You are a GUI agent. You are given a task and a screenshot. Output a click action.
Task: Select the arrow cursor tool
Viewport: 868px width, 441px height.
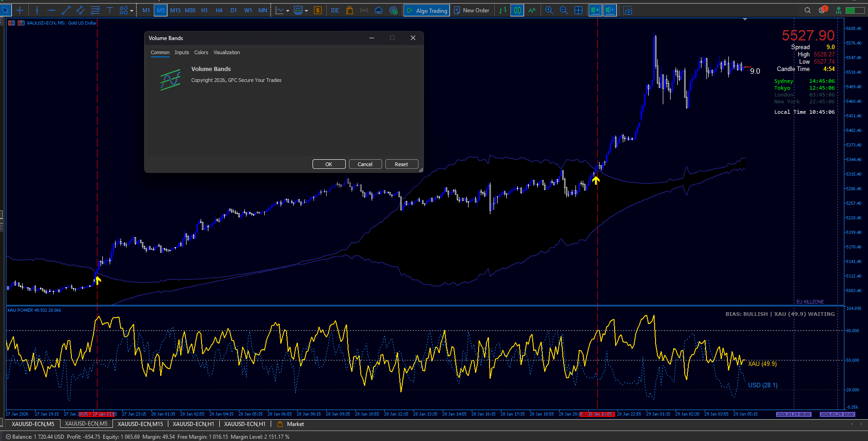point(5,10)
